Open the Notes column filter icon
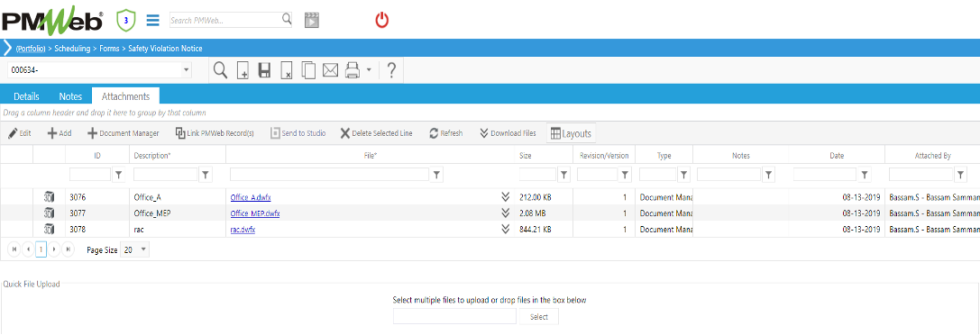 click(769, 175)
